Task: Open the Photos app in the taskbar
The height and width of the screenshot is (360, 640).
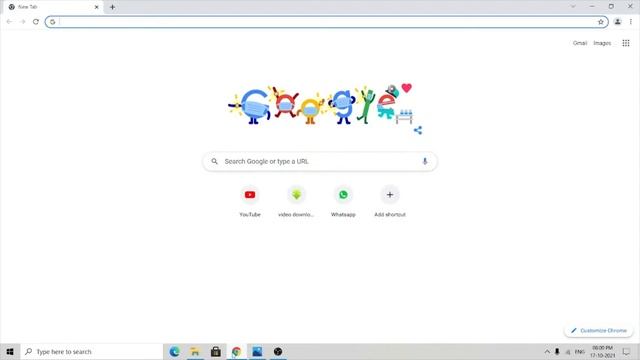Action: 257,351
